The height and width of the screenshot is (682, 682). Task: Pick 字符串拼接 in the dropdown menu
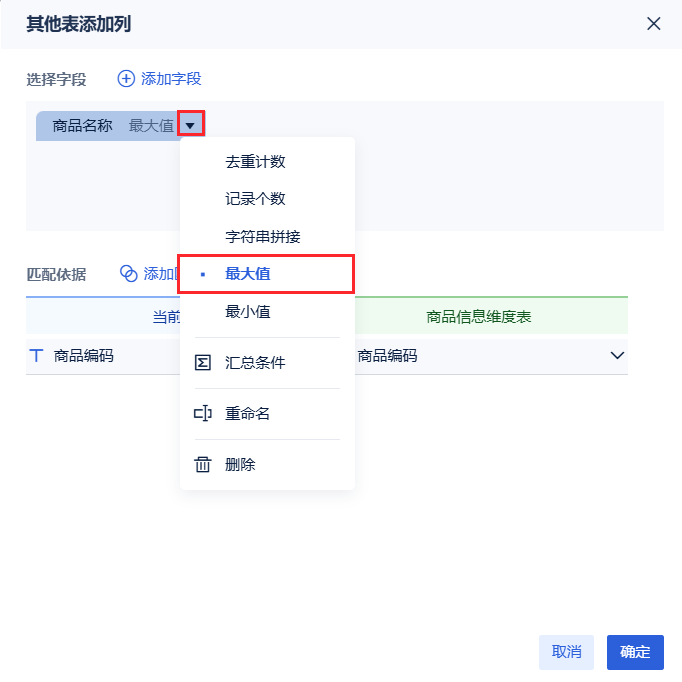(x=262, y=237)
